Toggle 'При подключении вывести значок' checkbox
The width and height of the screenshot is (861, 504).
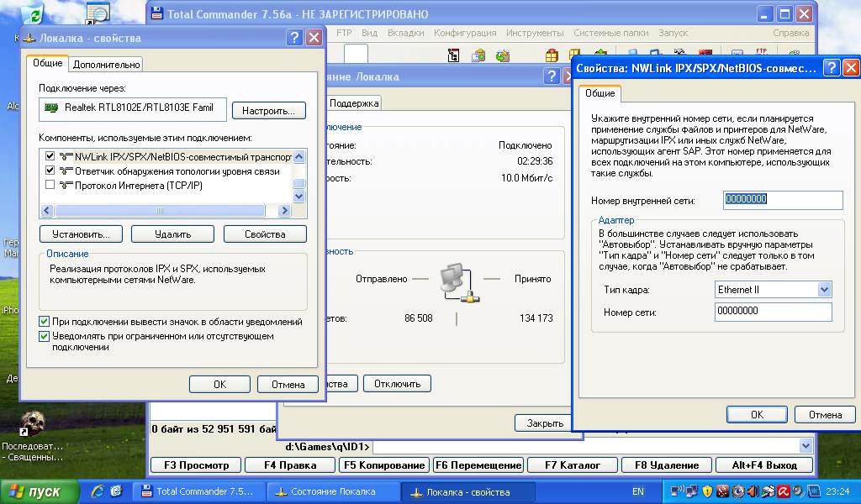45,322
